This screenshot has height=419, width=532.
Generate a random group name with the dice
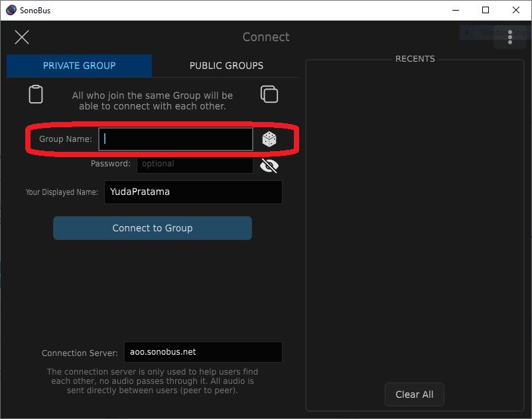tap(269, 139)
